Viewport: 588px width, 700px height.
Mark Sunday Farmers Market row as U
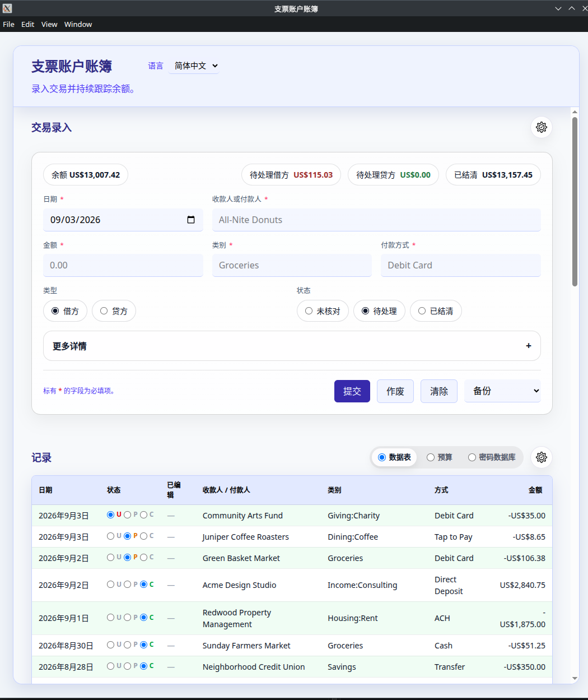[x=111, y=645]
